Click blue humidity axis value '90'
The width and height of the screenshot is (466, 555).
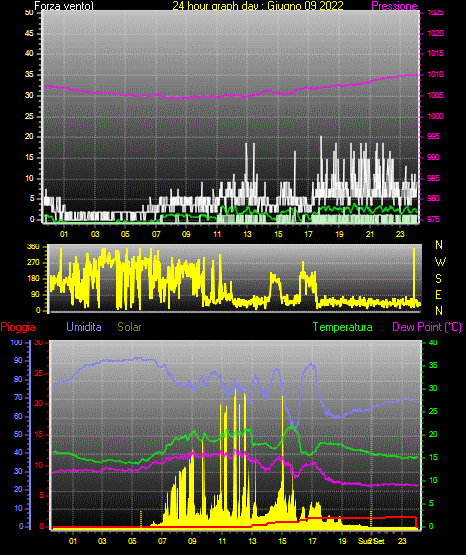point(18,360)
